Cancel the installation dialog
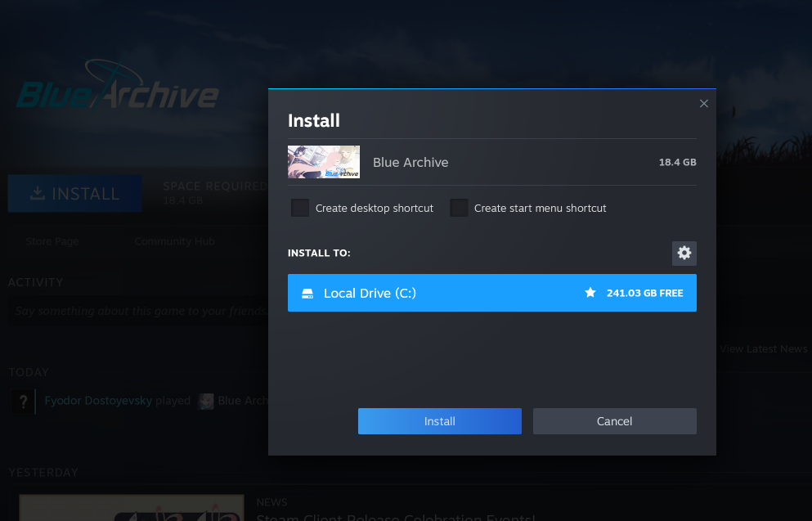The image size is (812, 521). pos(615,421)
